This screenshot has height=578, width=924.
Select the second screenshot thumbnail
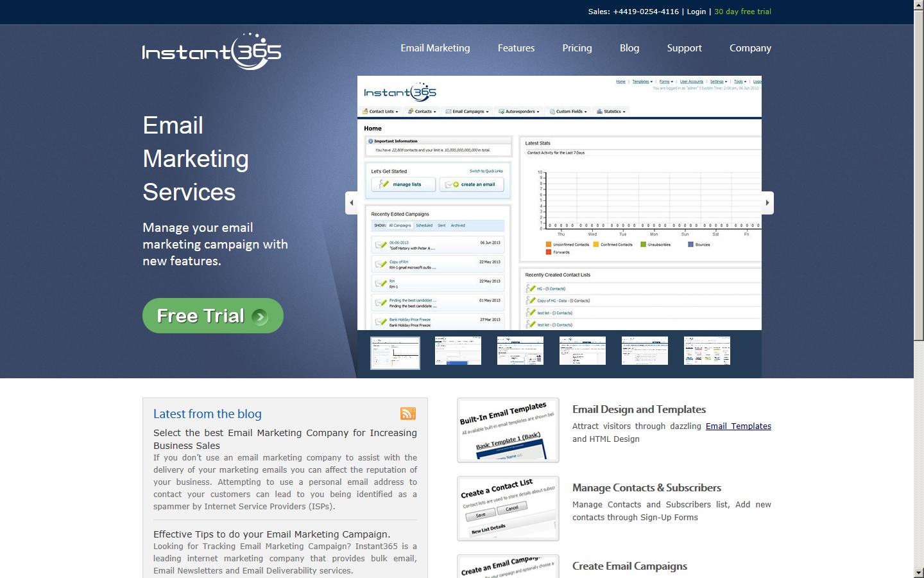pos(457,351)
